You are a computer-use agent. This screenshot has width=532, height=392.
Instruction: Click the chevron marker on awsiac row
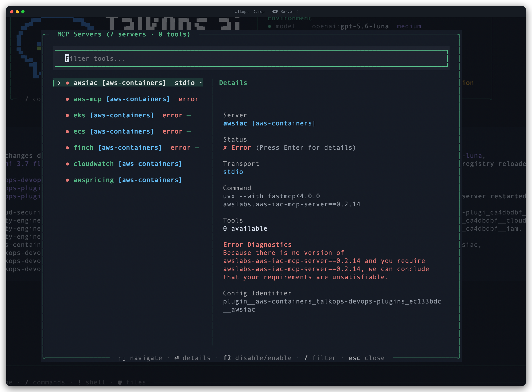point(59,83)
